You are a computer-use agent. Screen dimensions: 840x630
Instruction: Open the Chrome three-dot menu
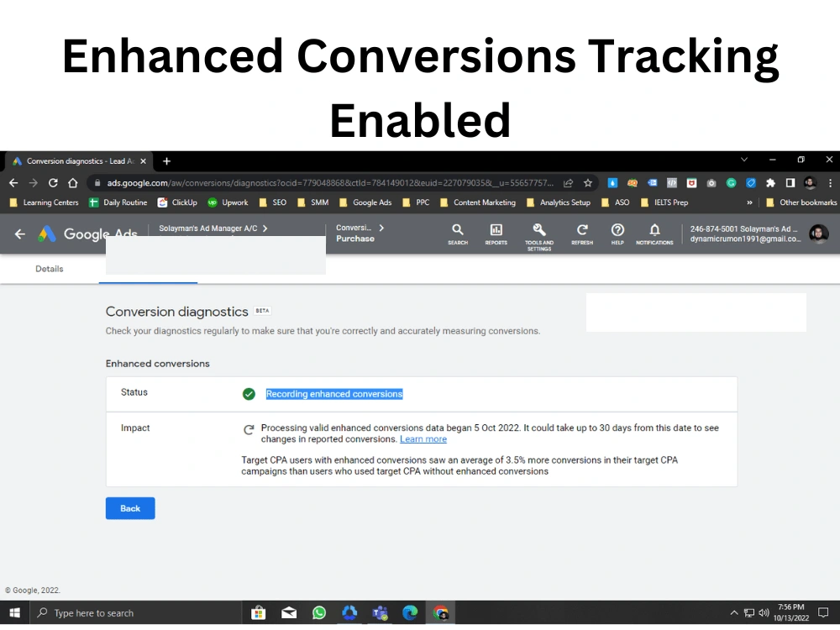click(831, 183)
